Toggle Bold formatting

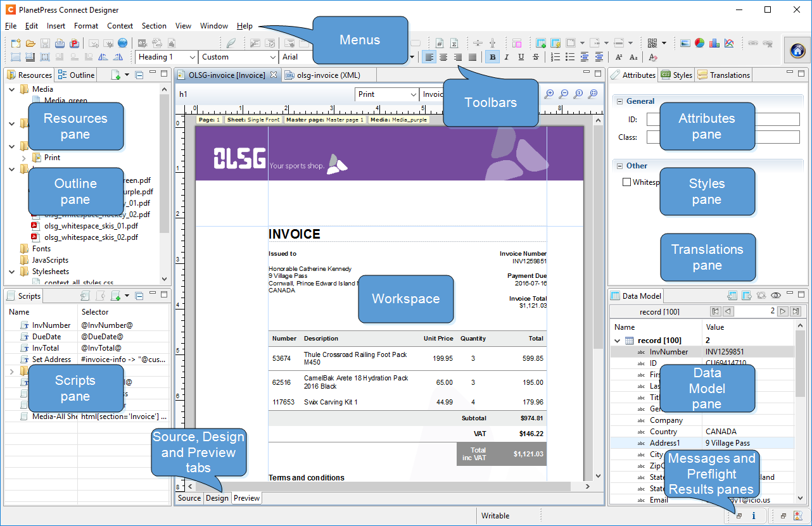tap(492, 57)
